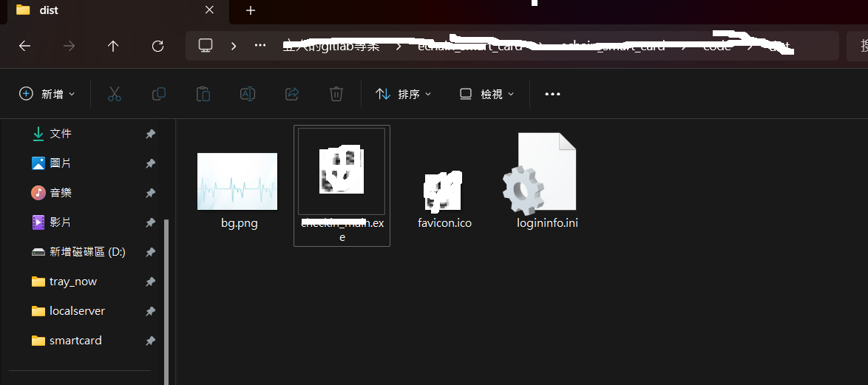Open the 排序 (Sort) dropdown

[403, 94]
